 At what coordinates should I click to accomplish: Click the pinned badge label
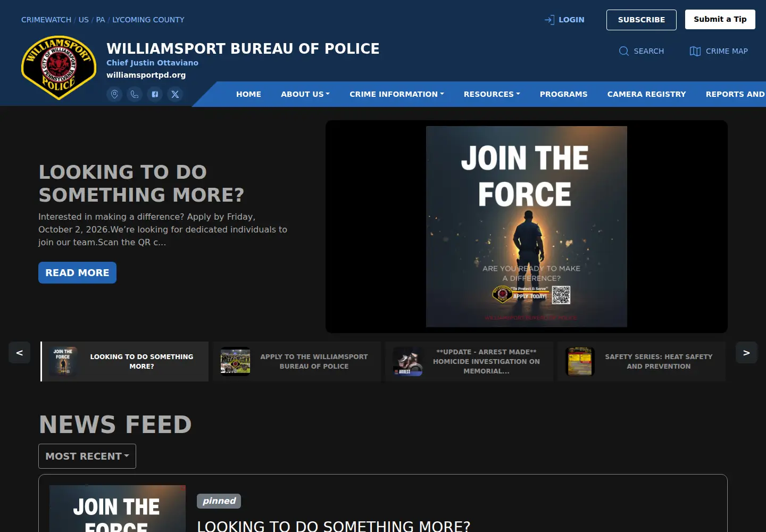[x=219, y=501]
